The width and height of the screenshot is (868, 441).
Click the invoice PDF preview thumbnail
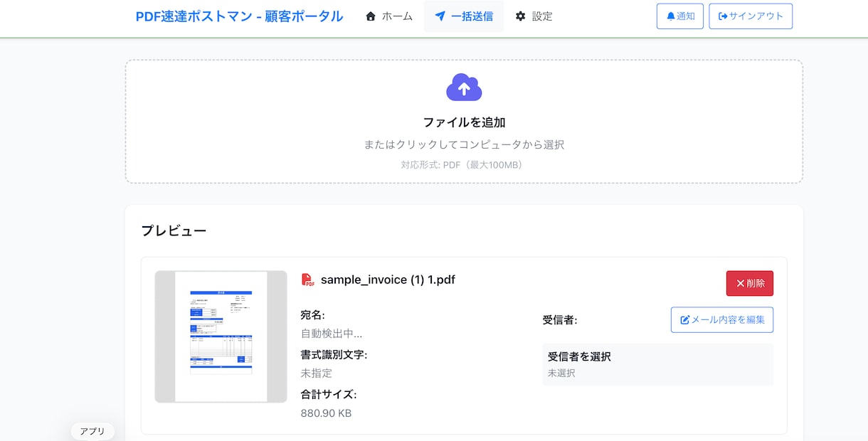pyautogui.click(x=221, y=336)
